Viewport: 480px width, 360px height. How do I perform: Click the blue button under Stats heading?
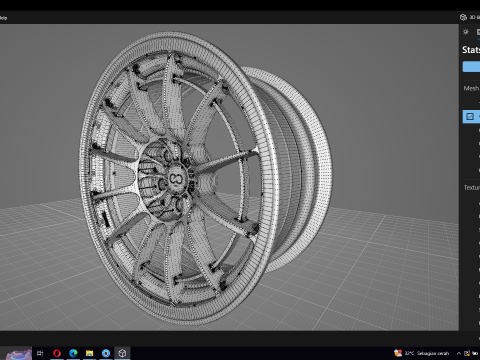pos(471,66)
